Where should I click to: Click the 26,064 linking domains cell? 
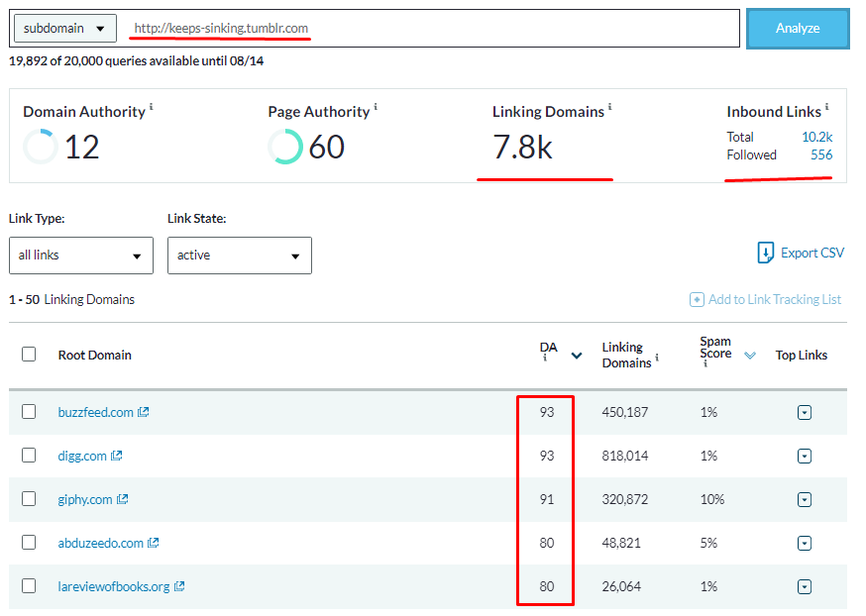(621, 586)
